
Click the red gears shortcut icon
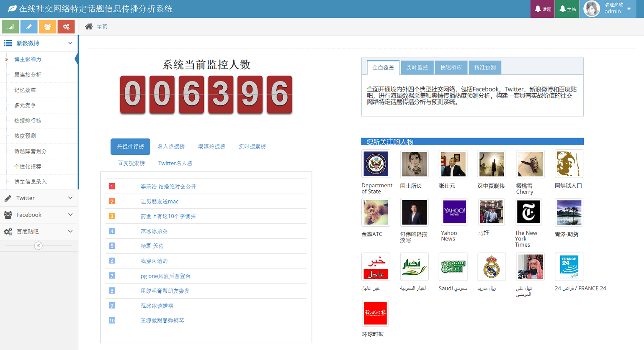coord(66,27)
